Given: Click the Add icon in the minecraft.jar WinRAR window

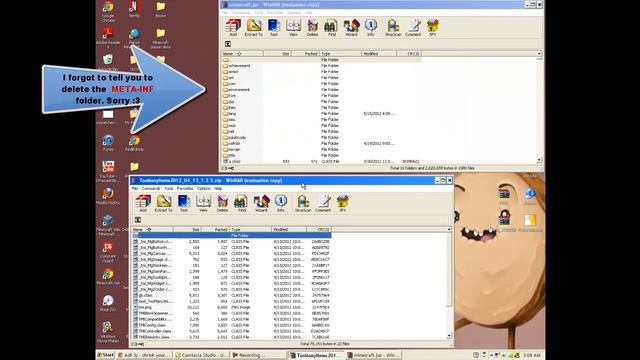Looking at the screenshot, I should pos(233,28).
